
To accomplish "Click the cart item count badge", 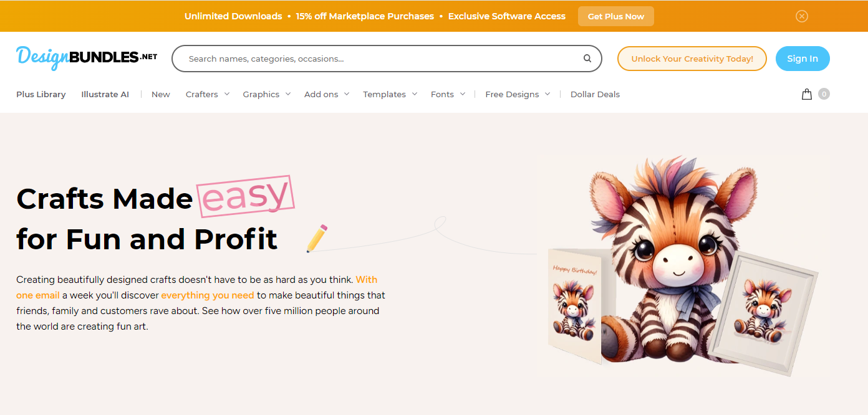I will 824,94.
